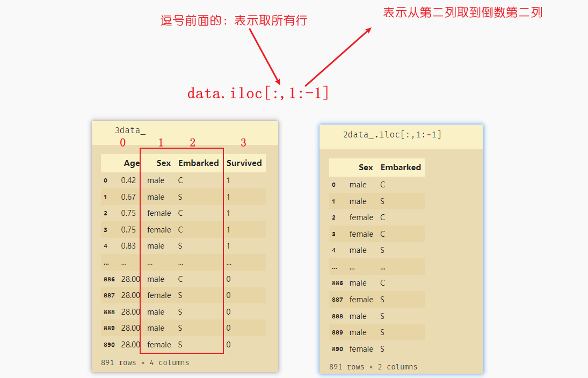
Task: Click row index "887" in the iloc result
Action: [338, 300]
